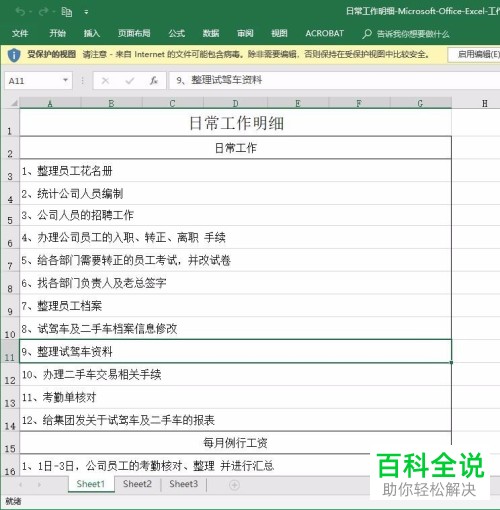Select cell 6、找各部门负责人及老总签字

pyautogui.click(x=235, y=283)
